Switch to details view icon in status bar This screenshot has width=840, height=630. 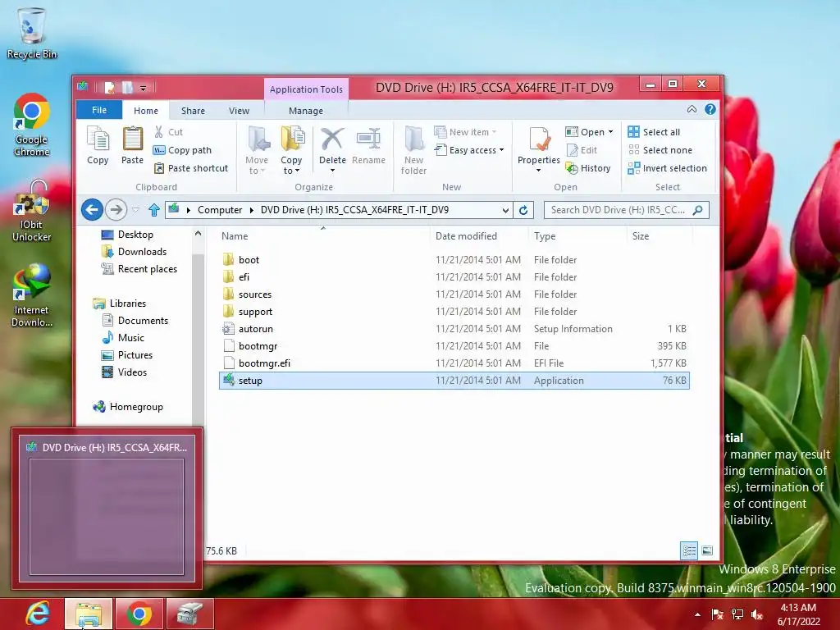pyautogui.click(x=689, y=550)
